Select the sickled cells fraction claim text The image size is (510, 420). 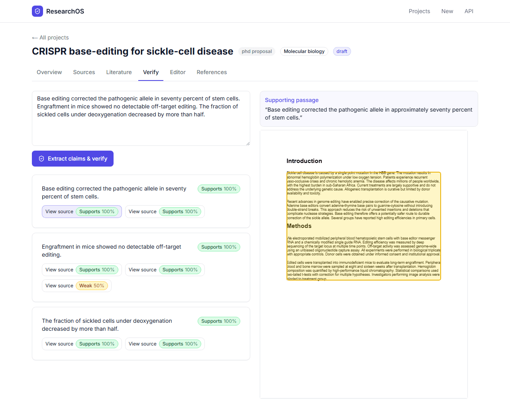pyautogui.click(x=107, y=325)
